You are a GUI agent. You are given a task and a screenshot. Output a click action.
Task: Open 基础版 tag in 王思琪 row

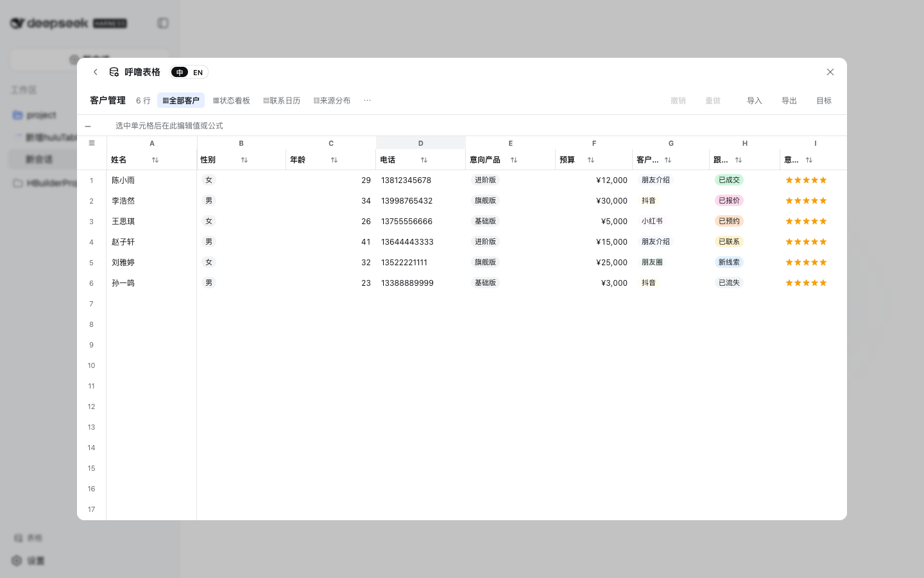[485, 222]
